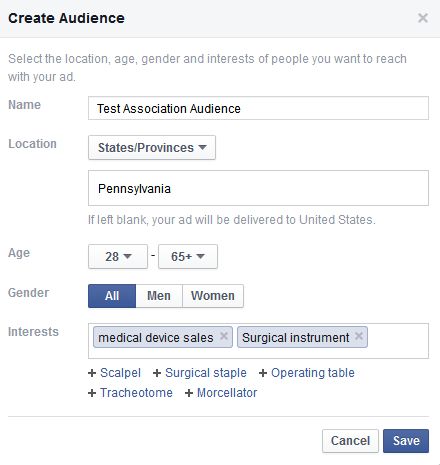Save the audience

pyautogui.click(x=406, y=441)
